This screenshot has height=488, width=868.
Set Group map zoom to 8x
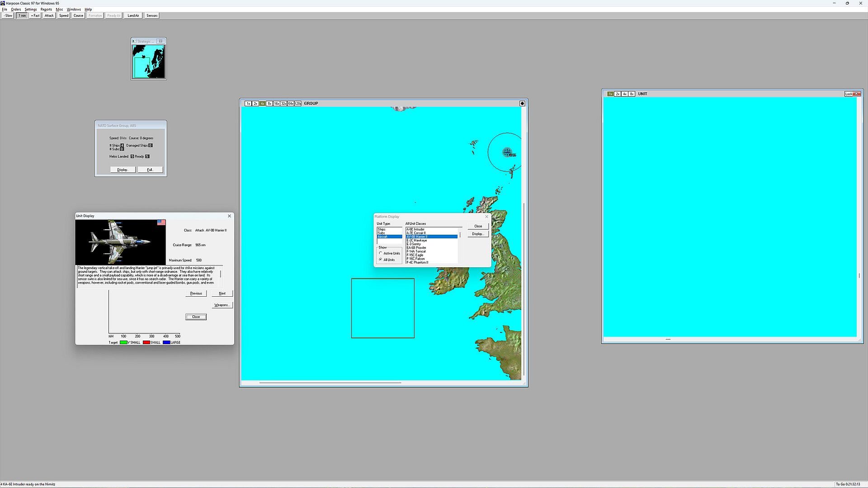tap(269, 104)
